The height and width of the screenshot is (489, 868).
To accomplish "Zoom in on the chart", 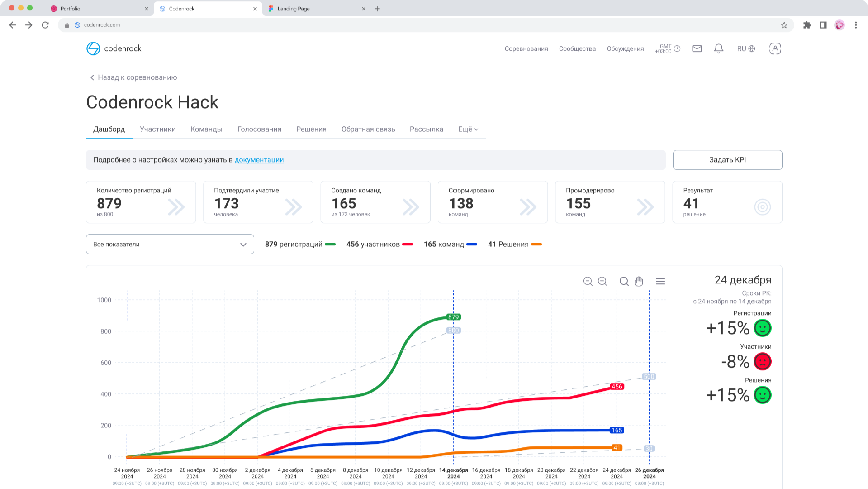I will tap(602, 281).
